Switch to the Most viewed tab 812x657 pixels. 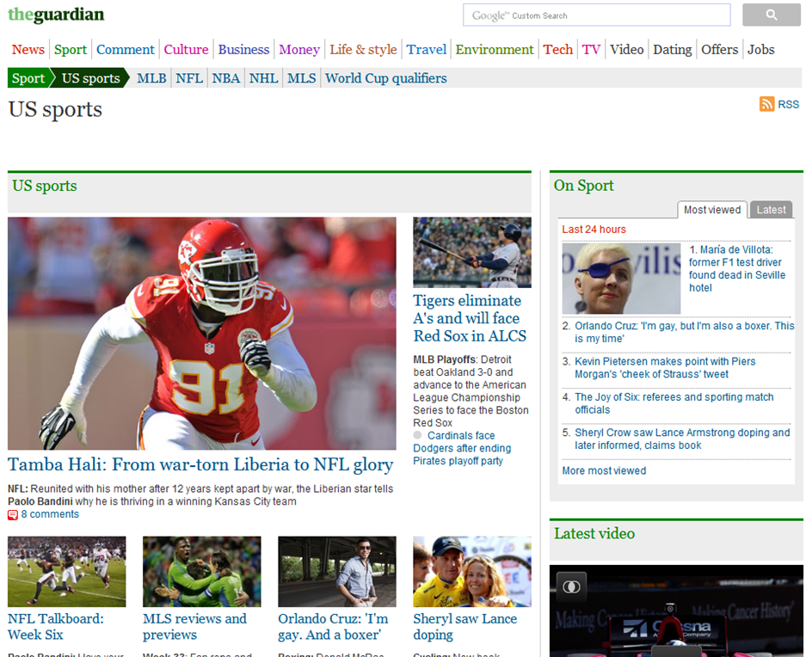712,210
